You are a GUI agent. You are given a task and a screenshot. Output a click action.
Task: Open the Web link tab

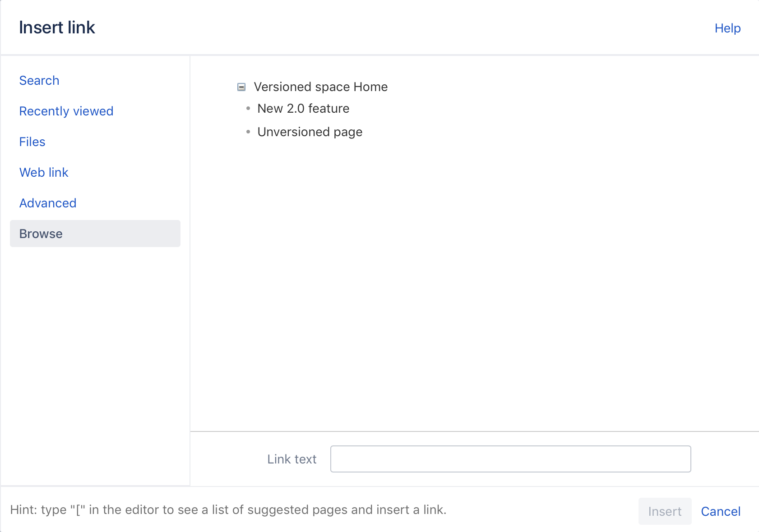coord(44,173)
